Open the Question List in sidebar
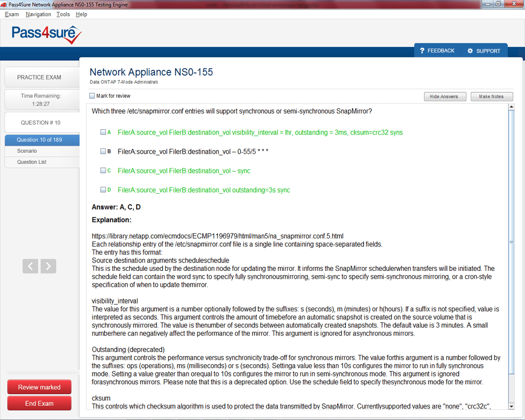This screenshot has width=525, height=420. point(31,162)
